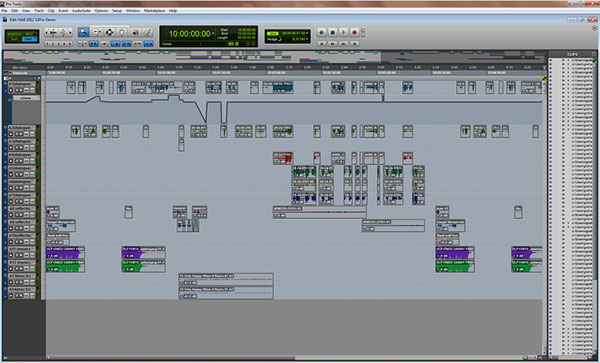Image resolution: width=600 pixels, height=363 pixels.
Task: Click the audio waveform zoom control
Action: [54, 33]
